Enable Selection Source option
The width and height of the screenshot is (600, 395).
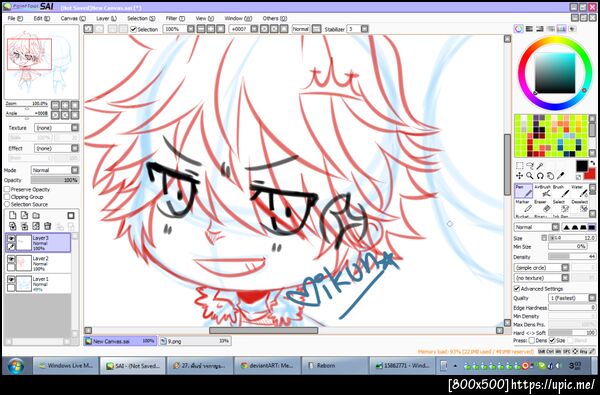(7, 204)
